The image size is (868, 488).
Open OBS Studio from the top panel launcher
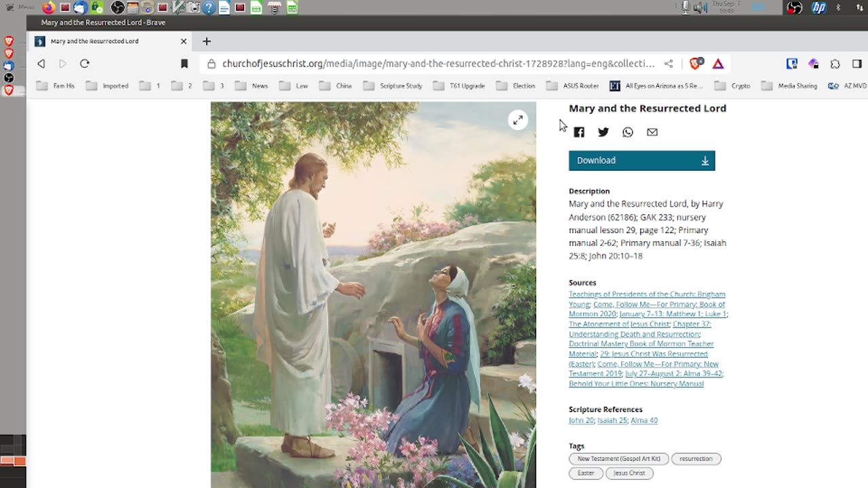tap(117, 7)
